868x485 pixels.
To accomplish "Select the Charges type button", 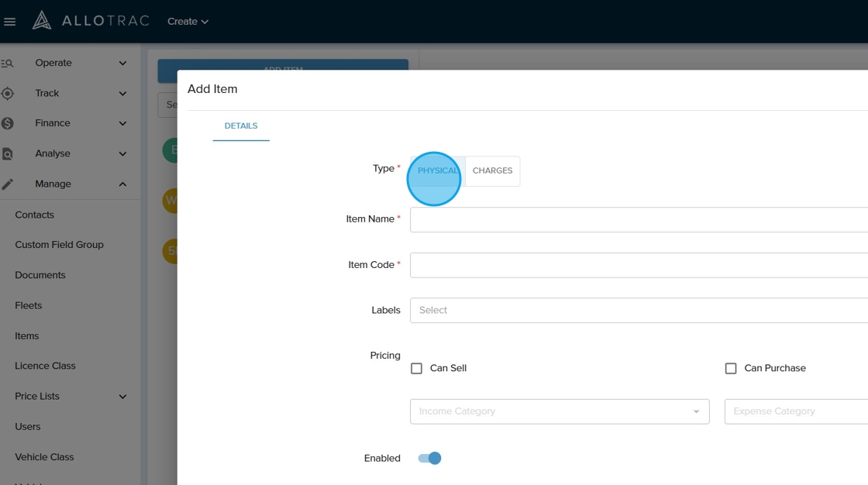I will point(492,171).
